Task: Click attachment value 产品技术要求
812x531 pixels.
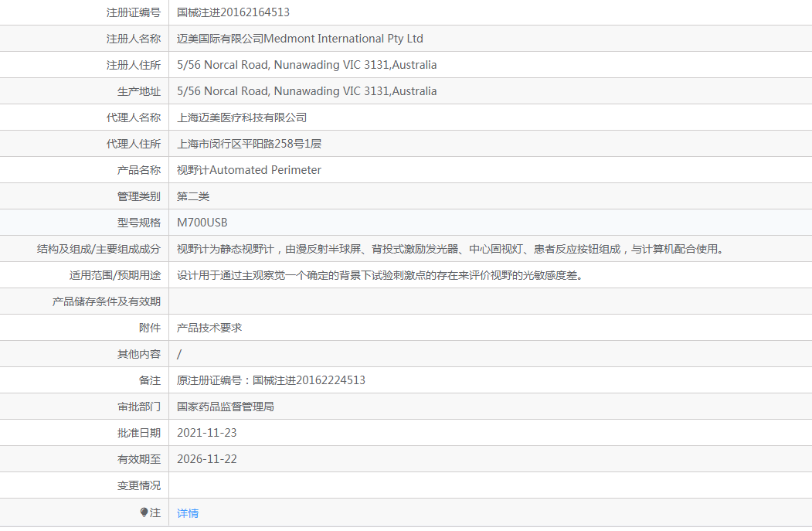Action: click(209, 328)
